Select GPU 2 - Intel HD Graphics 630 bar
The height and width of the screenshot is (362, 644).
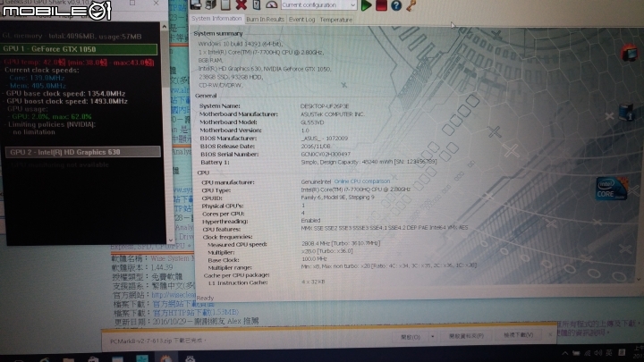(x=83, y=152)
